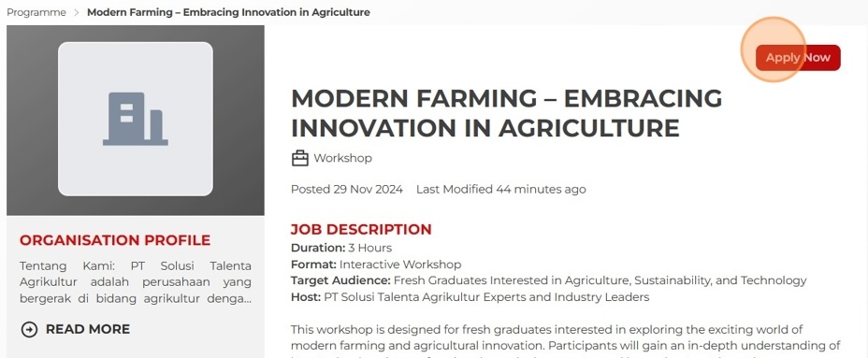Image resolution: width=868 pixels, height=358 pixels.
Task: Click the Tentang Kami organisation description text
Action: click(x=135, y=282)
